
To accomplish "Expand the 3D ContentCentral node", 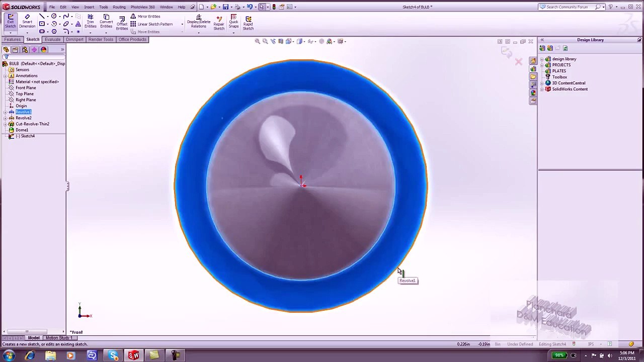I will pos(542,83).
